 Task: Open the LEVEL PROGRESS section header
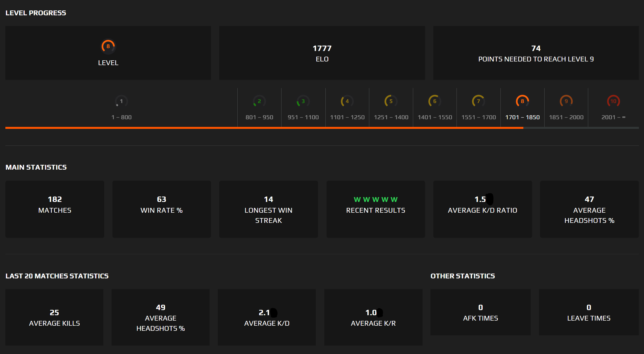pyautogui.click(x=36, y=13)
